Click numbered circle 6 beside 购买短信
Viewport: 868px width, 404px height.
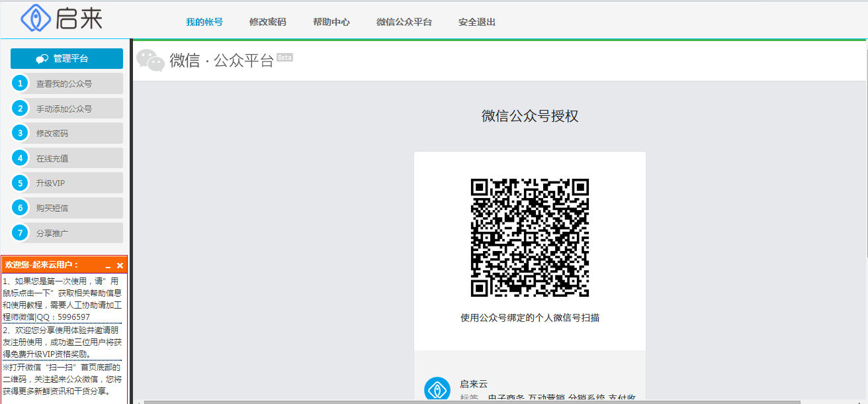coord(21,208)
